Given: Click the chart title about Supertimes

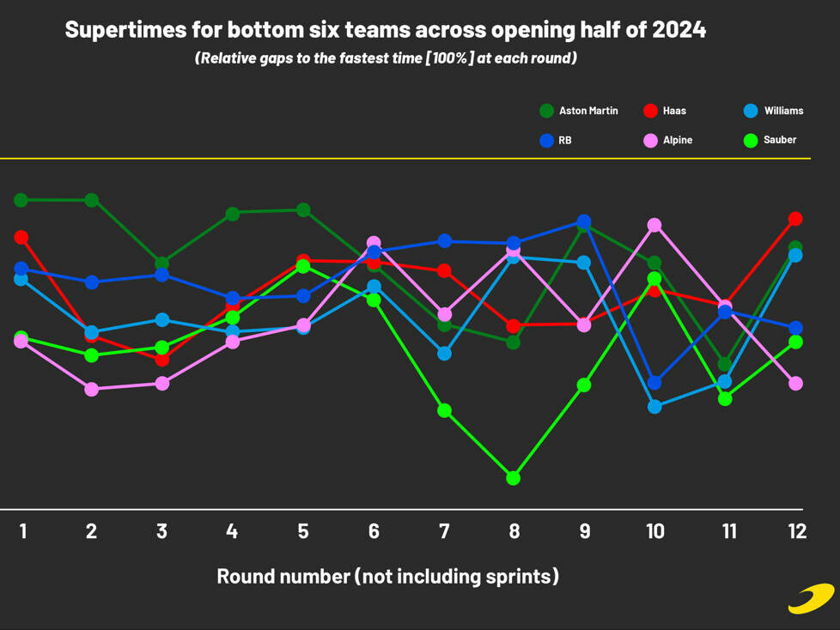Looking at the screenshot, I should coord(385,30).
